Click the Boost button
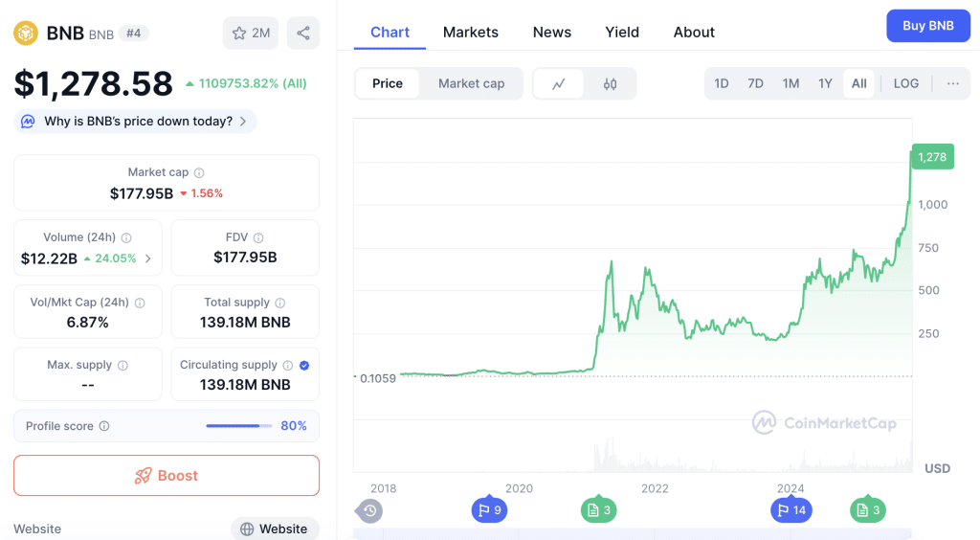 [167, 476]
